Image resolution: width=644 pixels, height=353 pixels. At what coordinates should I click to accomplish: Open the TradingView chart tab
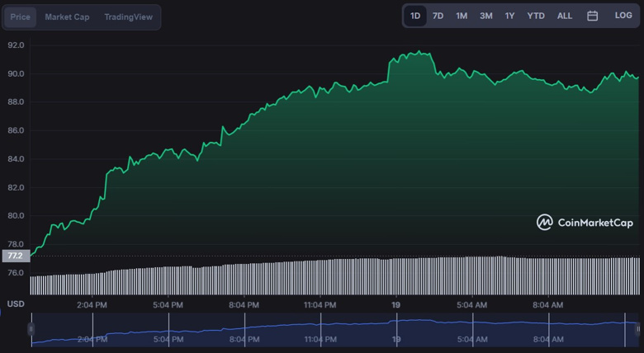click(x=128, y=16)
